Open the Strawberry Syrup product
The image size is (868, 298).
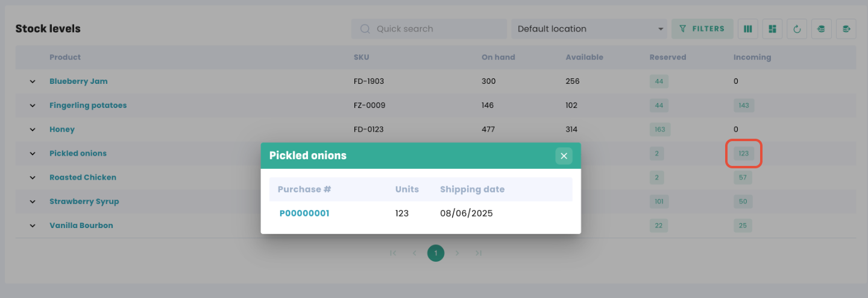coord(84,201)
